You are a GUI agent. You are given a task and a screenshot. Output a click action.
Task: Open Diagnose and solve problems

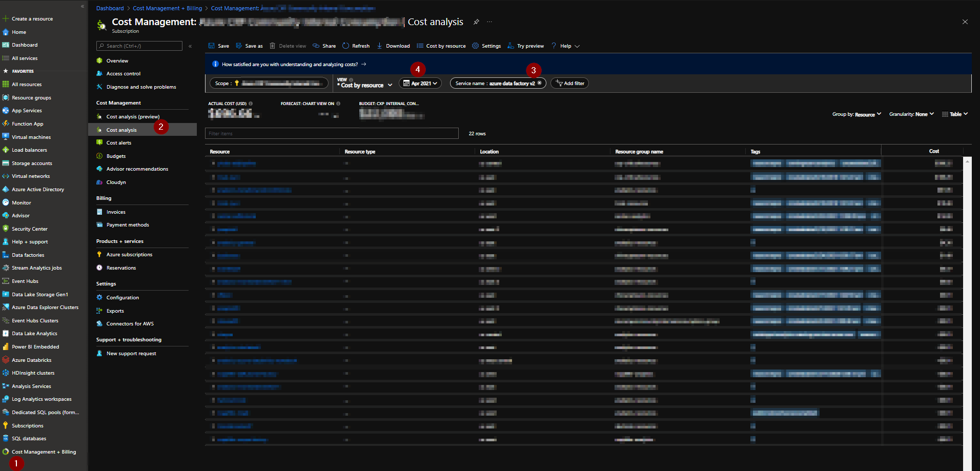pyautogui.click(x=141, y=87)
